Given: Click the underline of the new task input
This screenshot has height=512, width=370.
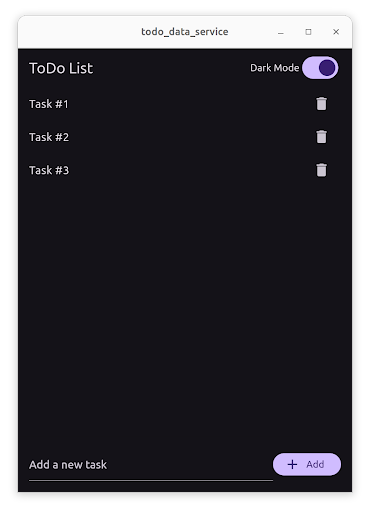Looking at the screenshot, I should tap(151, 480).
